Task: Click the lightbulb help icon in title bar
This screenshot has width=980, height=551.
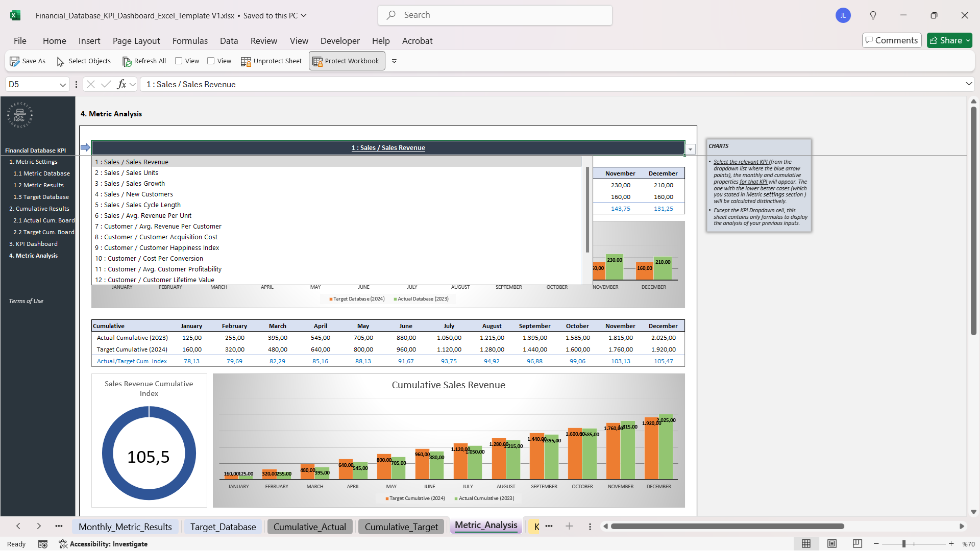Action: click(x=873, y=15)
